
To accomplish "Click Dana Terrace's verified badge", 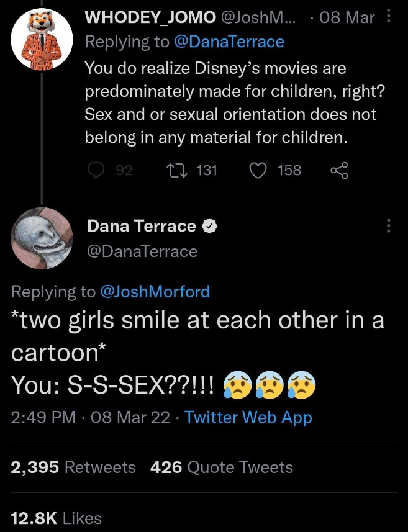I will (x=209, y=227).
